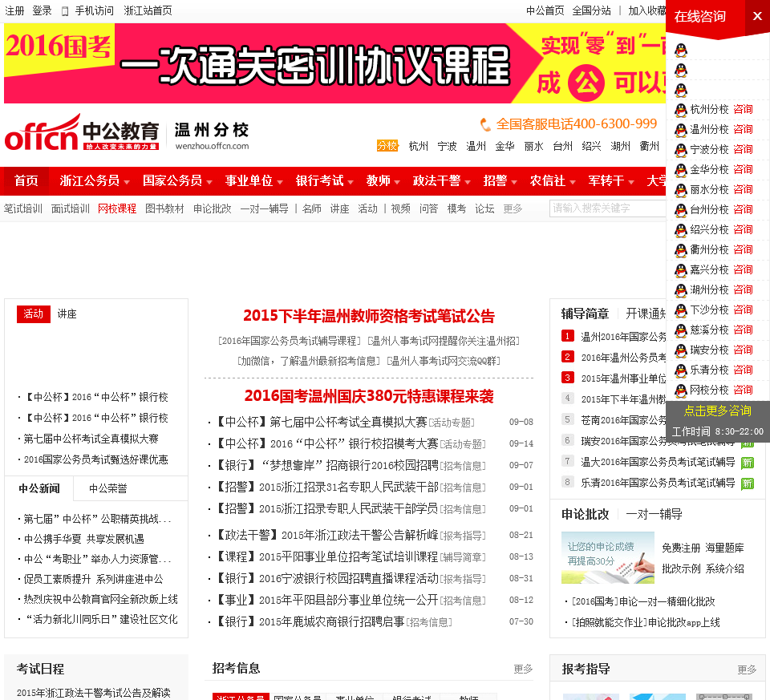Viewport: 770px width, 700px height.
Task: Click 咨询 link next to 温州分校
Action: tap(743, 130)
